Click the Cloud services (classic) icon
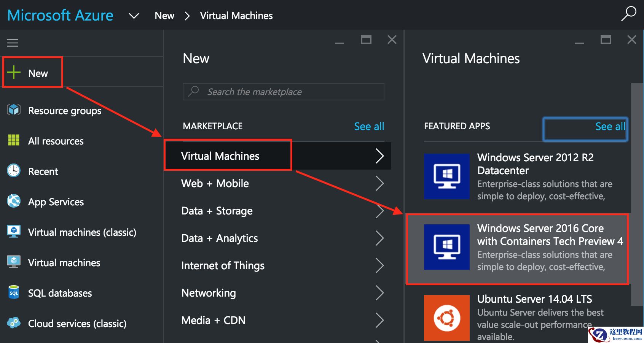 (x=14, y=322)
